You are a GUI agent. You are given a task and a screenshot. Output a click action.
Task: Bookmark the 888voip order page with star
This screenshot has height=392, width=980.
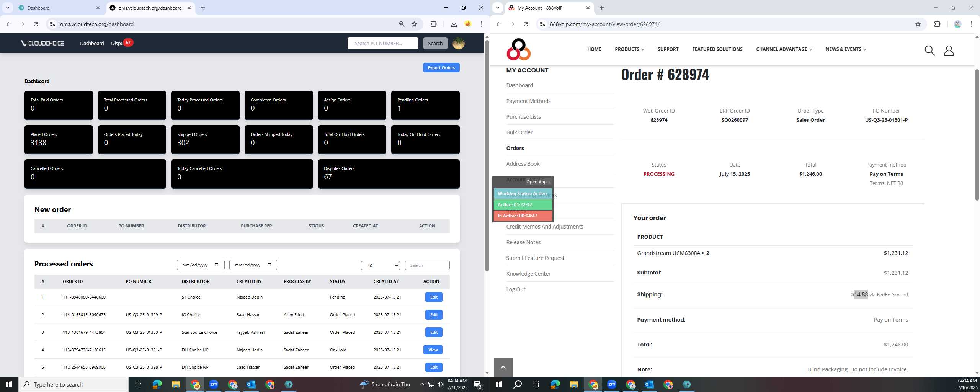click(x=918, y=24)
